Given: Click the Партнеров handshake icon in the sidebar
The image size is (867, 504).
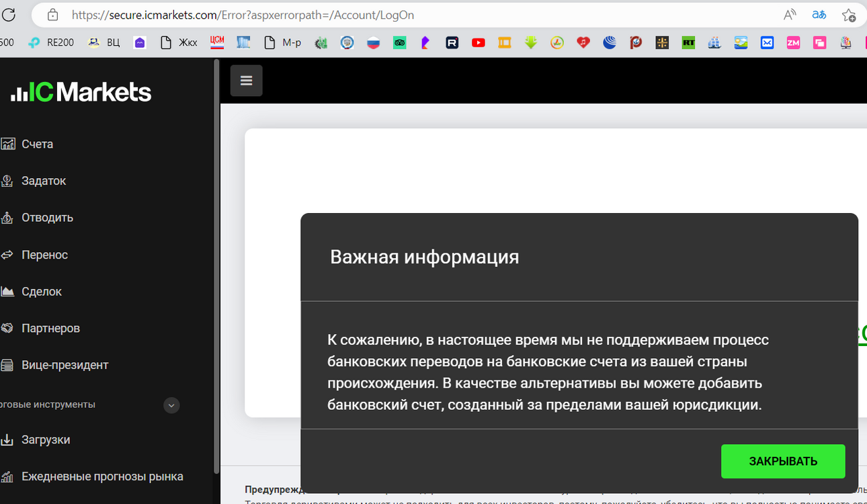Looking at the screenshot, I should coord(7,329).
